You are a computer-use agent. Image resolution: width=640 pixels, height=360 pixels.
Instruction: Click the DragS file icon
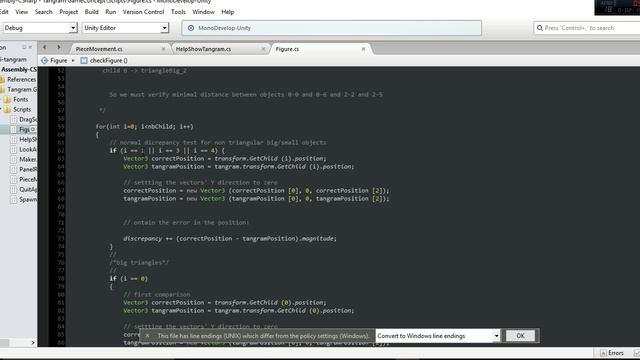[13, 120]
